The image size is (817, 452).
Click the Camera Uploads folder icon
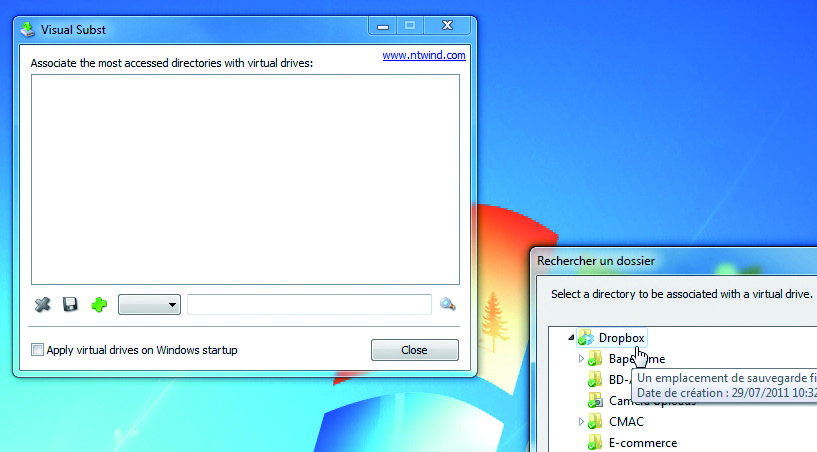click(x=595, y=400)
